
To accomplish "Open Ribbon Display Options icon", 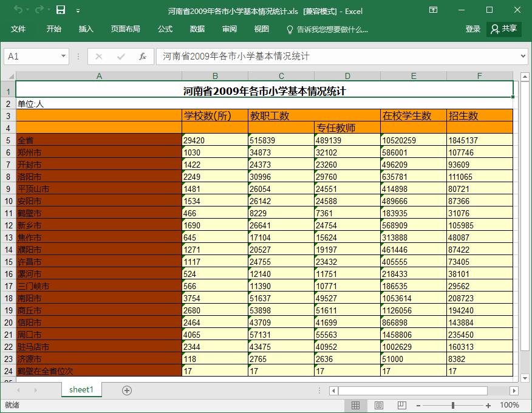I will (433, 10).
